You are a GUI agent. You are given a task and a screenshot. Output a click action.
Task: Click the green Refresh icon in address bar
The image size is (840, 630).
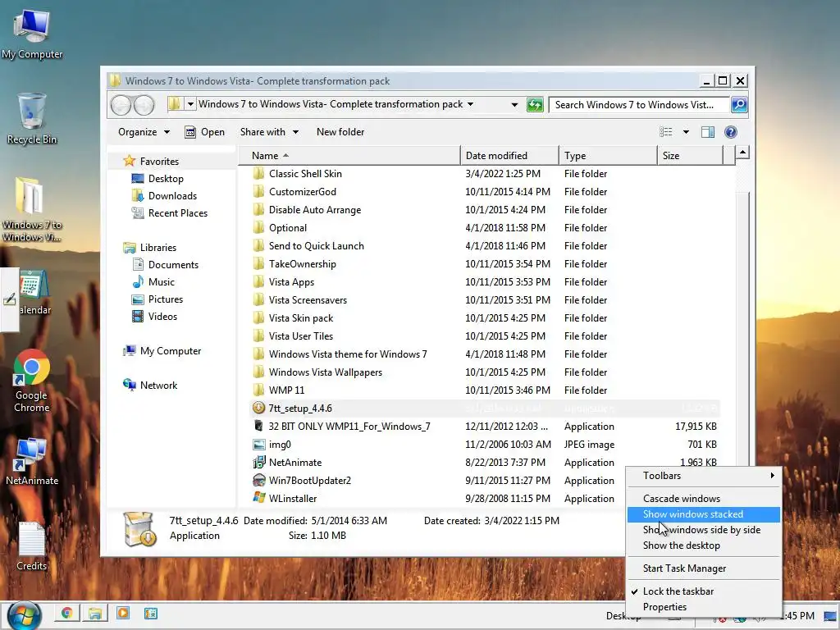pyautogui.click(x=535, y=104)
